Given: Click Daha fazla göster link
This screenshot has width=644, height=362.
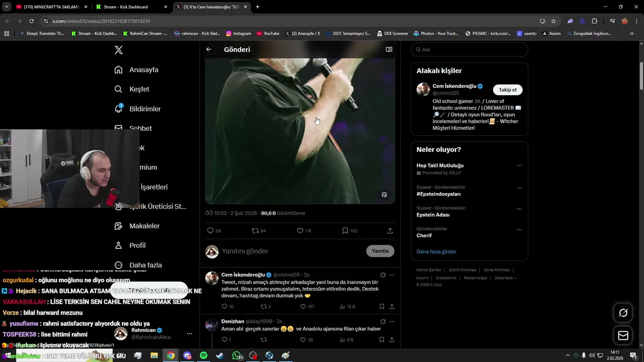Looking at the screenshot, I should [436, 251].
